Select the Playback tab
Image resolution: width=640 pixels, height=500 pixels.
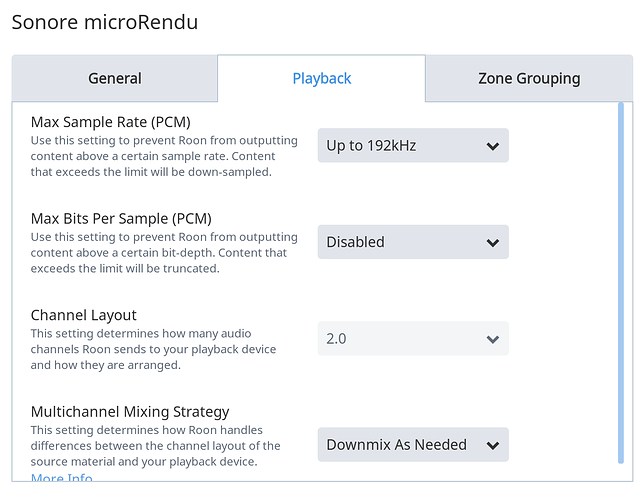click(x=322, y=78)
